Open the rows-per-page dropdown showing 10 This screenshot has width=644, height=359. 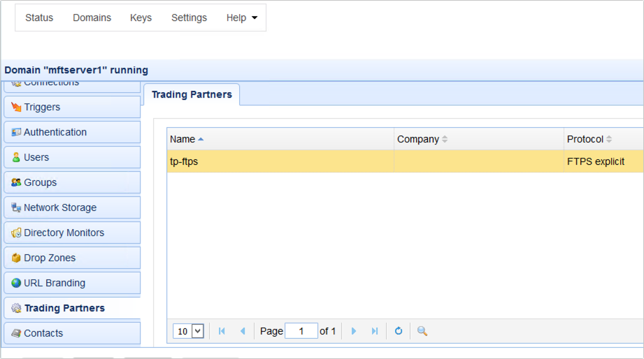click(x=189, y=331)
